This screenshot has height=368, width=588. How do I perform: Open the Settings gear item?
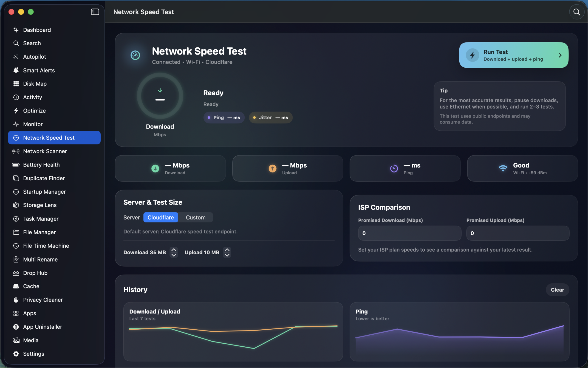click(x=54, y=354)
